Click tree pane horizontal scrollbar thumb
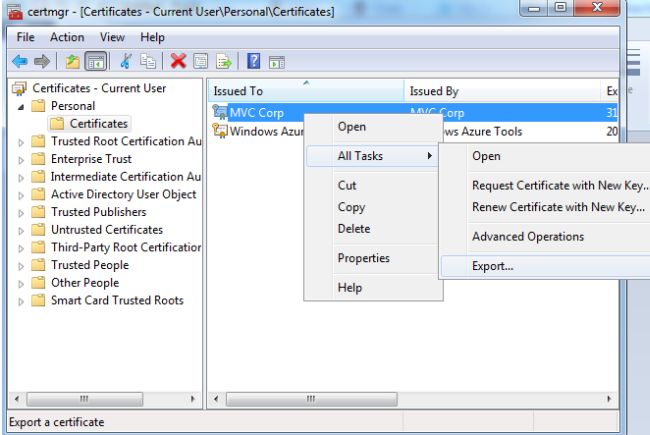 pyautogui.click(x=85, y=399)
